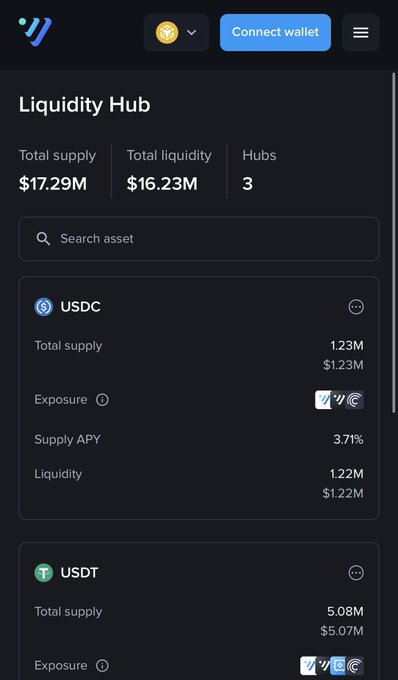The height and width of the screenshot is (680, 398).
Task: Click the USDT exposure hub icons
Action: [332, 666]
